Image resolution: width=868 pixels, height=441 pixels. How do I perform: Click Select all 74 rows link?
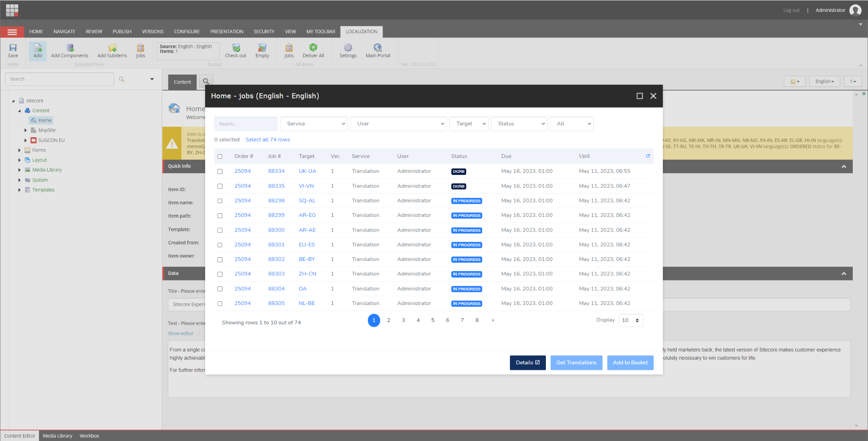268,140
